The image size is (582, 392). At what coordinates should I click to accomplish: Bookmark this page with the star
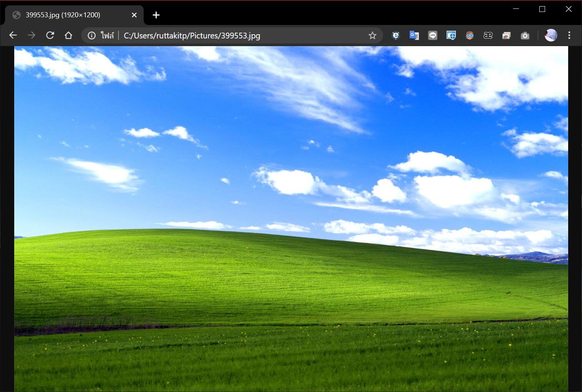(x=372, y=36)
